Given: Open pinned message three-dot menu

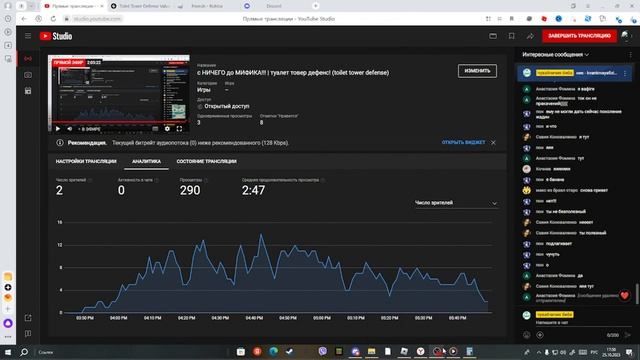Looking at the screenshot, I should 625,73.
